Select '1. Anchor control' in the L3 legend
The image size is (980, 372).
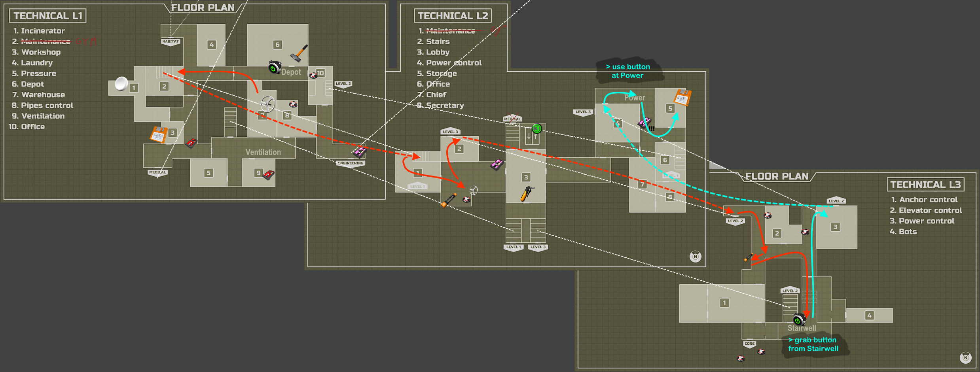(x=924, y=200)
